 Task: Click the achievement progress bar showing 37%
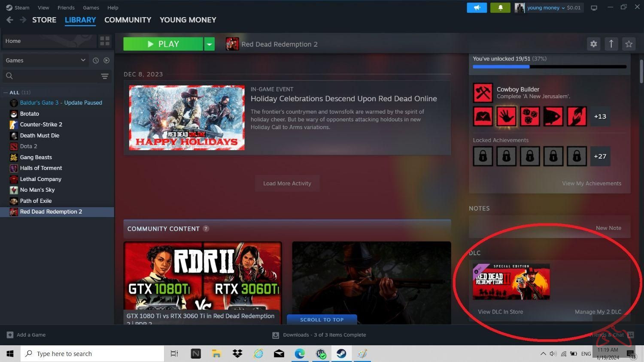550,66
